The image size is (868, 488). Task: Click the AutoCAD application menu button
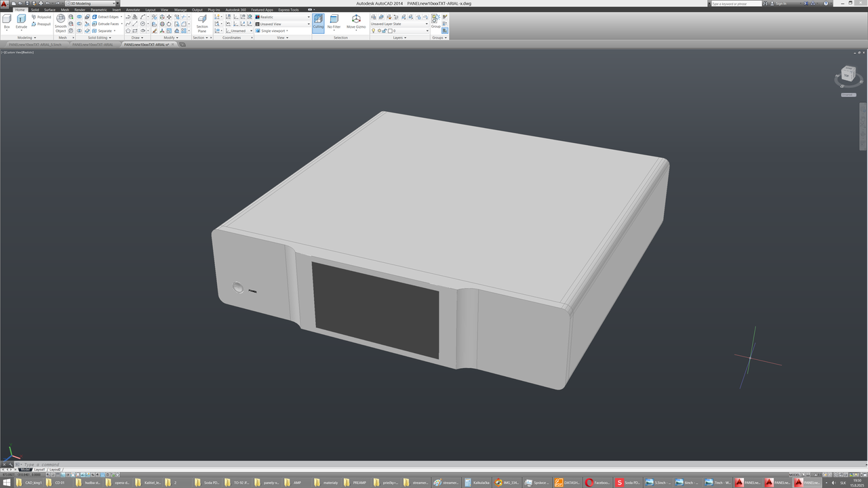4,3
